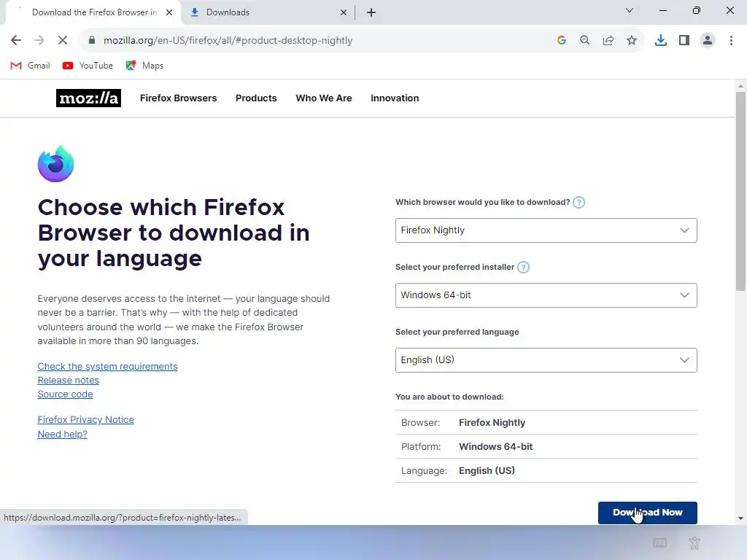Click the Need help? link
The height and width of the screenshot is (560, 747).
tap(63, 435)
